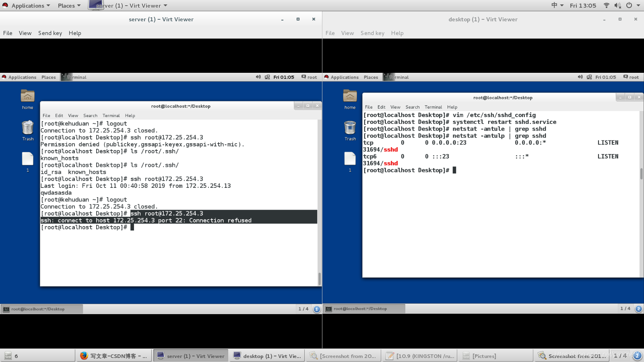644x362 pixels.
Task: Open File menu in server terminal
Action: [46, 115]
